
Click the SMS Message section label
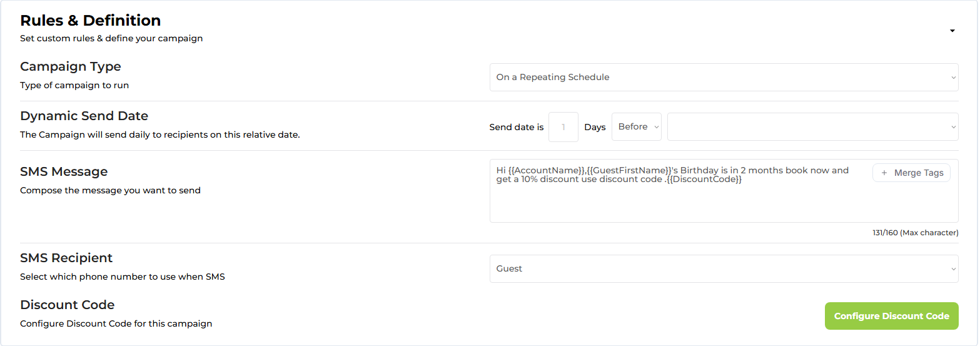(x=64, y=171)
